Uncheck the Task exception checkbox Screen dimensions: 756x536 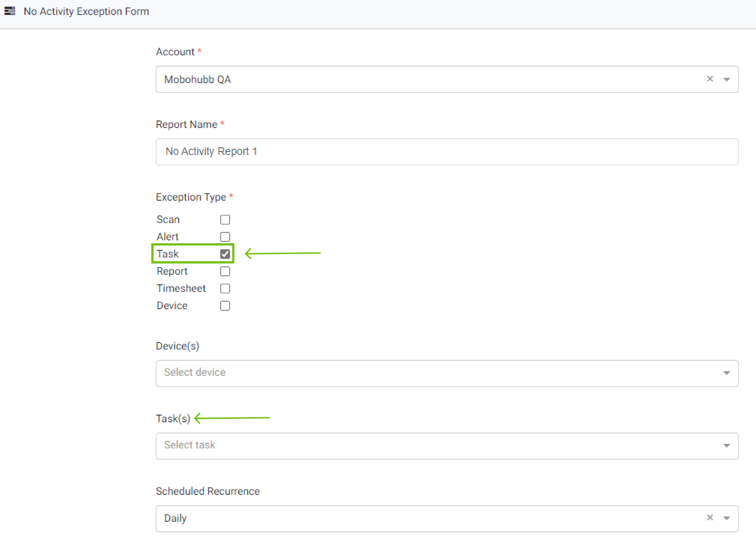point(225,254)
